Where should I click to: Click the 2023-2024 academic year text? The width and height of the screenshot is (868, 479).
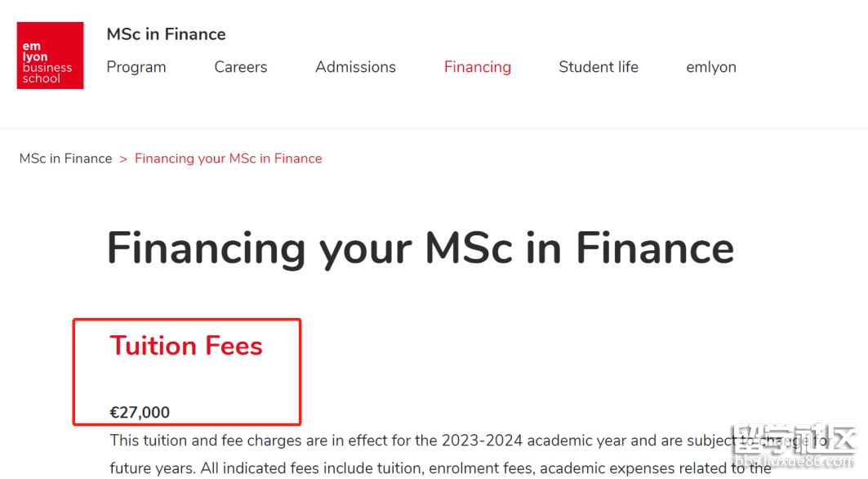click(x=482, y=441)
